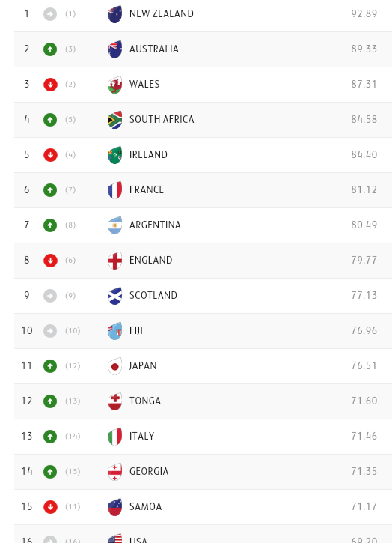Click the Georgia flag icon
Image resolution: width=392 pixels, height=543 pixels.
click(x=114, y=472)
